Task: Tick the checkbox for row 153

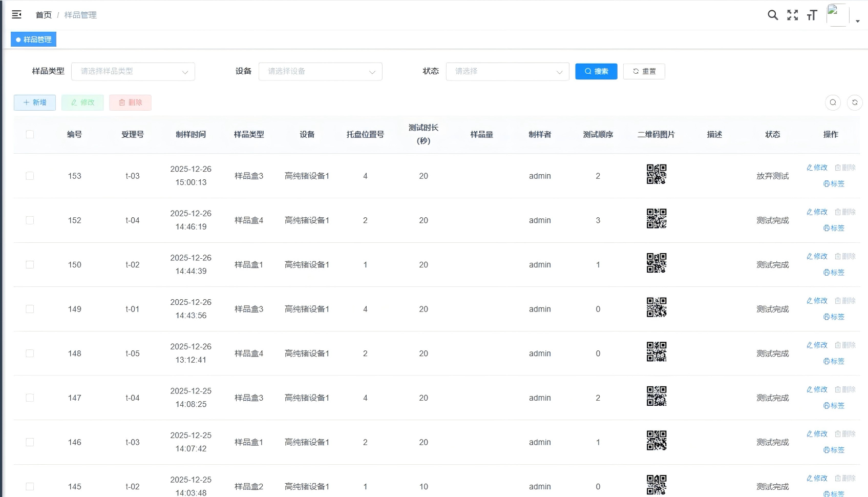Action: pos(30,176)
